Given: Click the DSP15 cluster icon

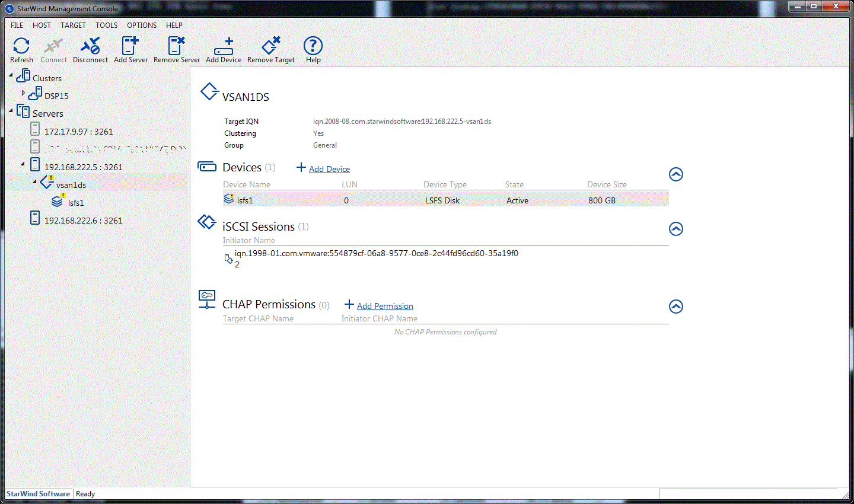Looking at the screenshot, I should (35, 94).
